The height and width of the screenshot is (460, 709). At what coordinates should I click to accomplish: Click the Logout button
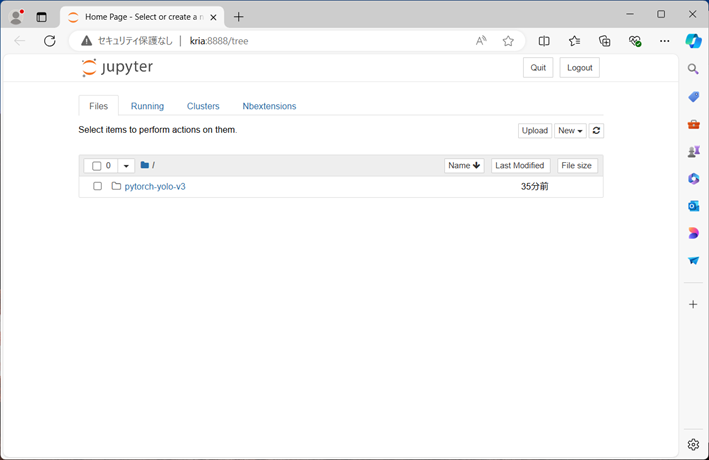pyautogui.click(x=579, y=68)
